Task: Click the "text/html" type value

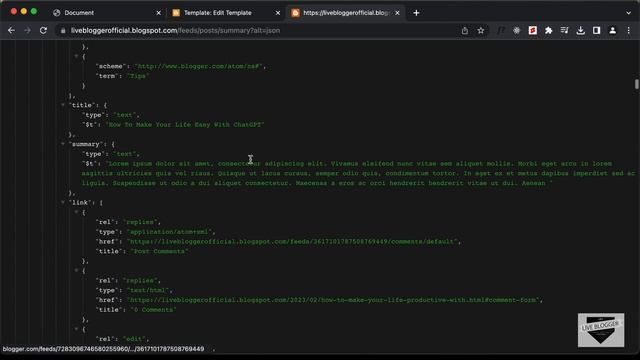Action: pos(148,290)
